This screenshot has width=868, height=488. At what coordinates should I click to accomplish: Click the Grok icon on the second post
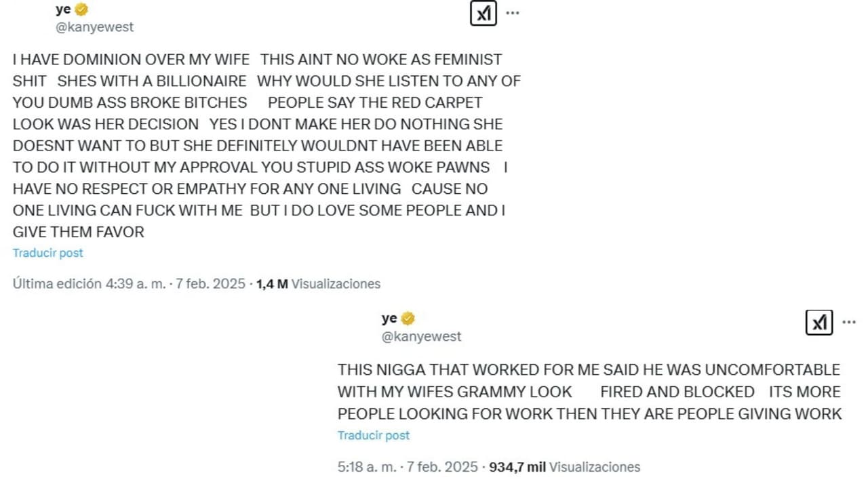pos(819,322)
